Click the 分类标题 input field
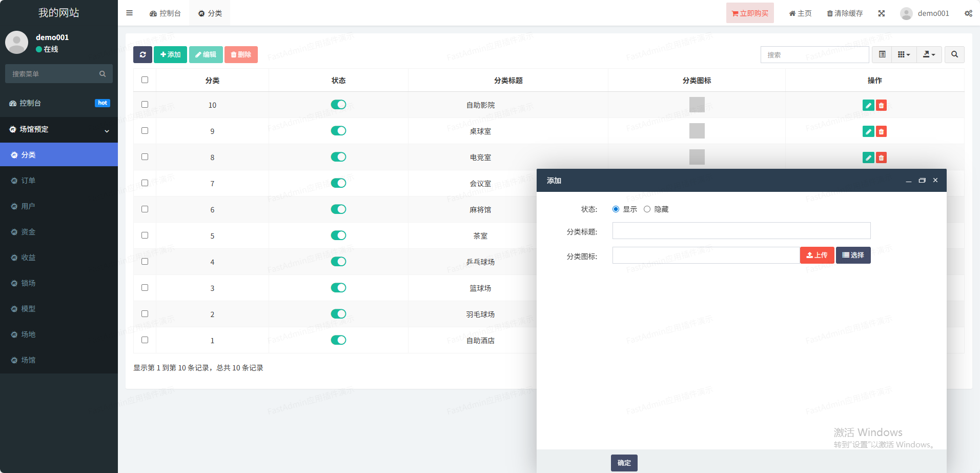 tap(741, 231)
